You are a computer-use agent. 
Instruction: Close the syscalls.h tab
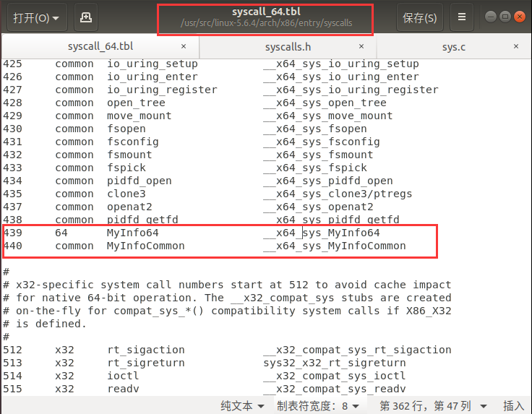point(361,46)
